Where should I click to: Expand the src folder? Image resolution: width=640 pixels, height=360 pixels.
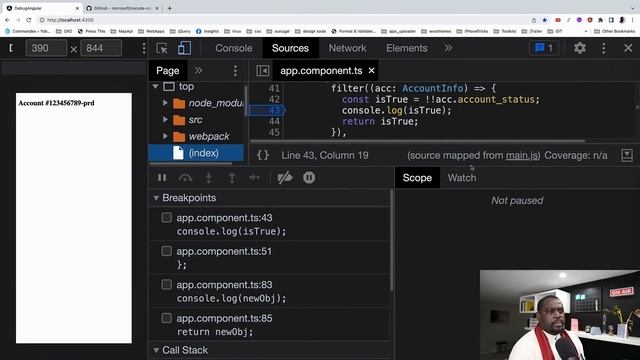pos(165,120)
